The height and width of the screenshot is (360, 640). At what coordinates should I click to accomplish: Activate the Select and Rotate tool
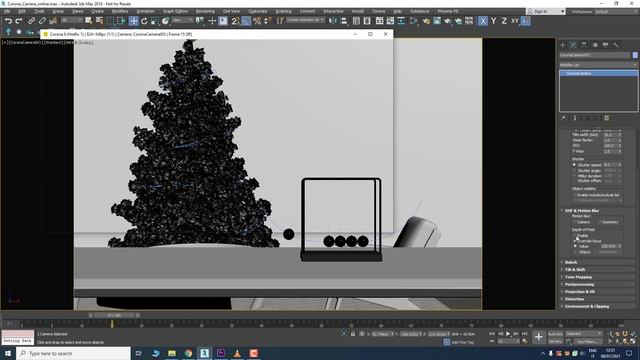click(144, 20)
